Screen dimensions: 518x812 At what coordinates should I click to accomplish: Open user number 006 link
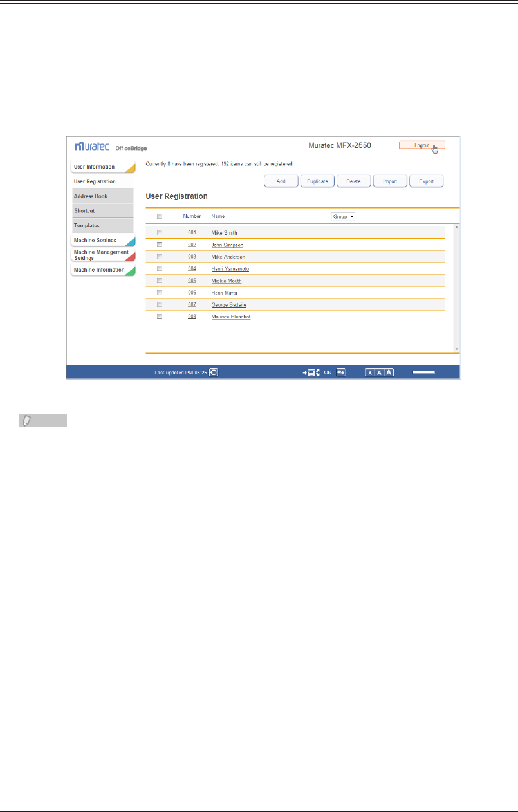tap(192, 292)
